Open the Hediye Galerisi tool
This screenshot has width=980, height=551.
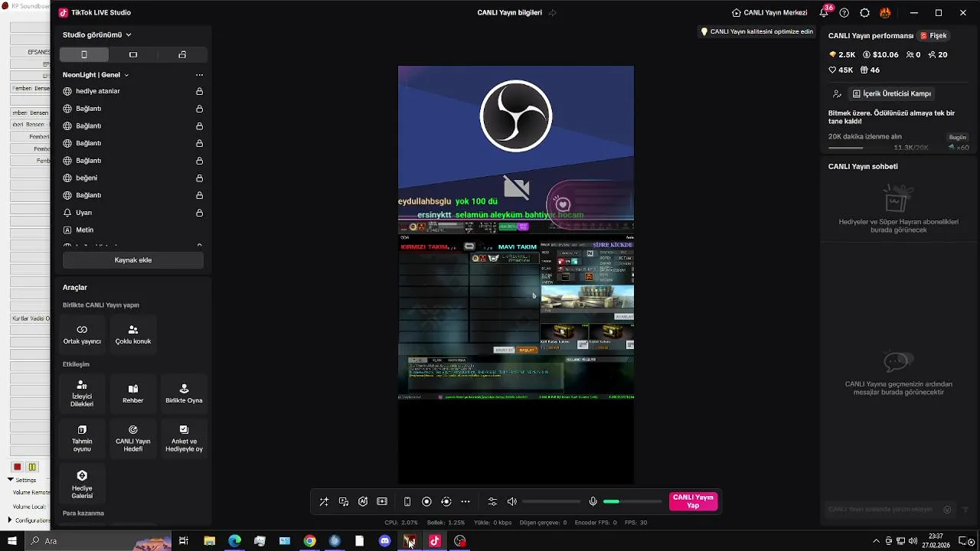tap(82, 484)
